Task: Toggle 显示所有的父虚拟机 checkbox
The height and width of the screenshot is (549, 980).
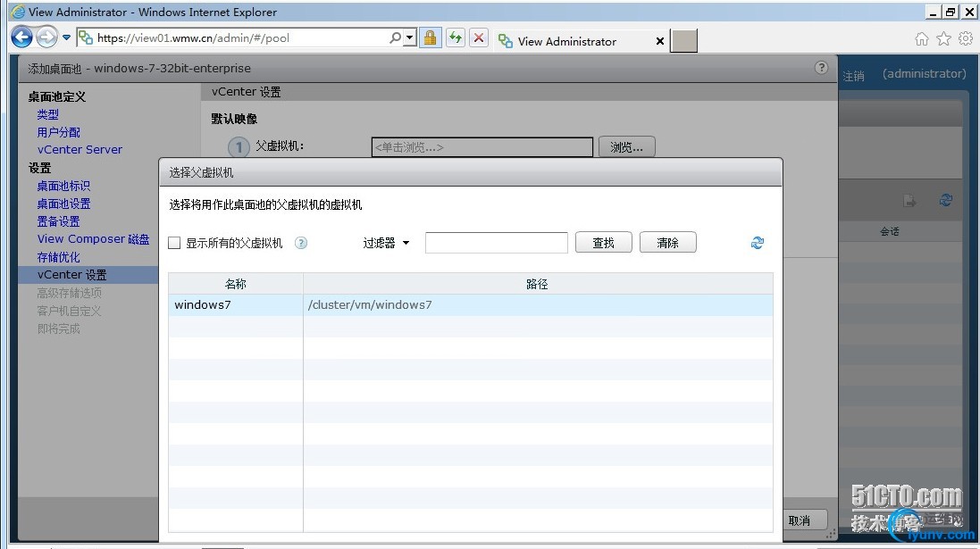Action: [174, 243]
